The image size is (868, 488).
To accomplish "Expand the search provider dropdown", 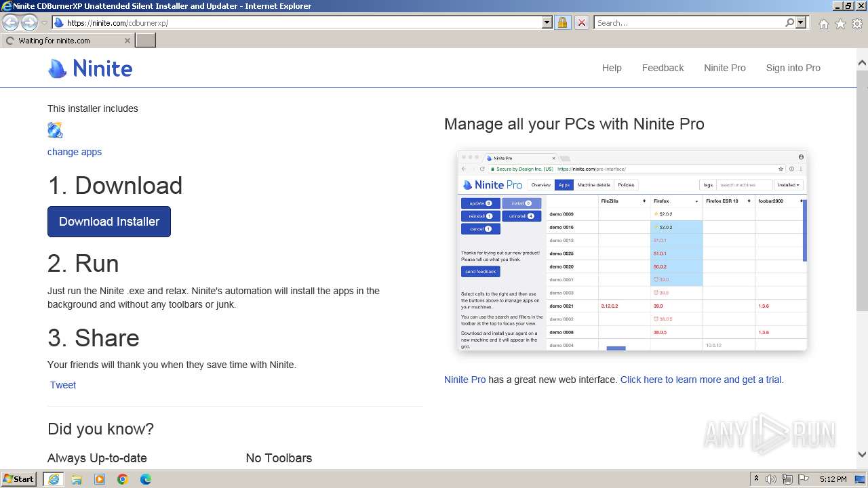I will (801, 22).
